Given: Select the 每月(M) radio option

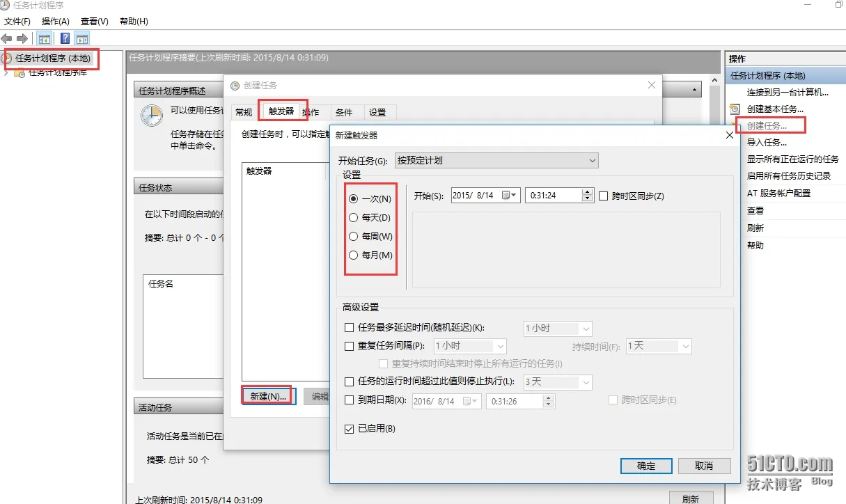Looking at the screenshot, I should click(x=354, y=255).
